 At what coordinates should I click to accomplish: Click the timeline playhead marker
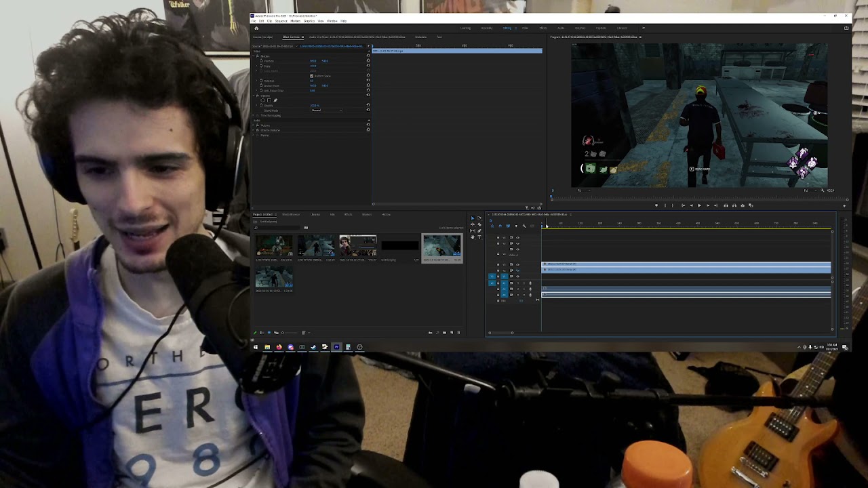click(542, 226)
